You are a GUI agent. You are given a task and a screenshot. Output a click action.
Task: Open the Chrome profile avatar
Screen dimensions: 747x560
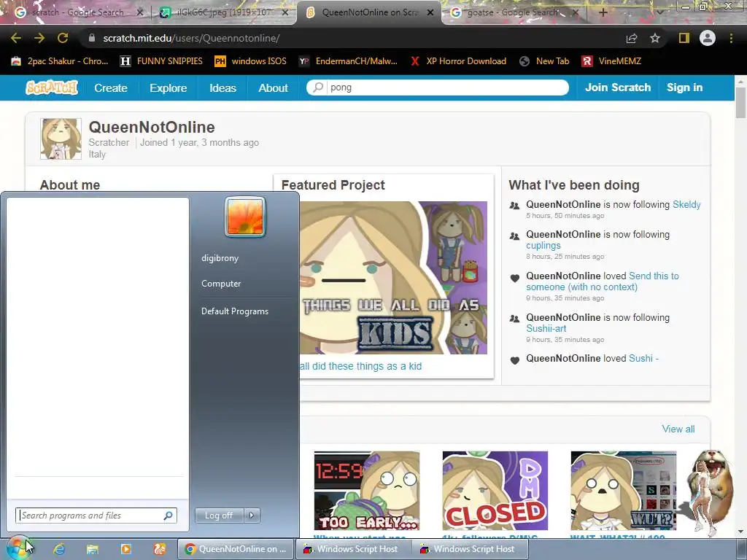click(708, 38)
